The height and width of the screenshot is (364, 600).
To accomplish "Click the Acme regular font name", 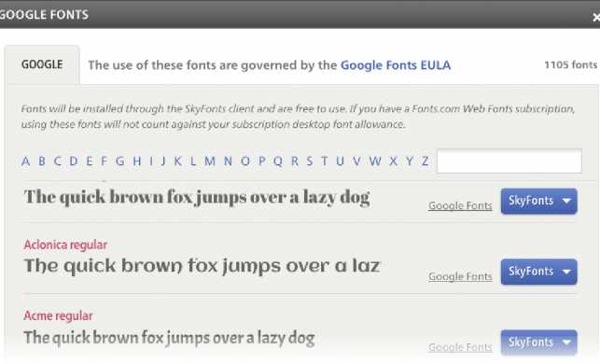I will pos(58,315).
